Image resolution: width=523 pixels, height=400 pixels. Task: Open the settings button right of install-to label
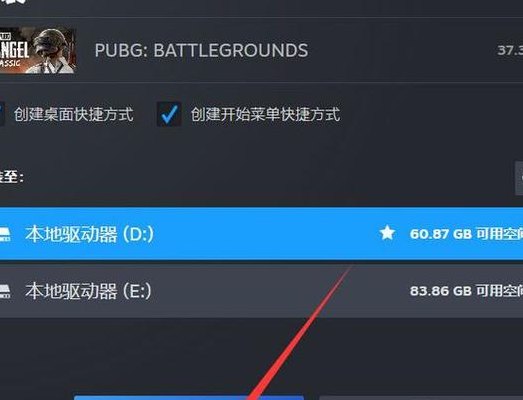(x=519, y=178)
